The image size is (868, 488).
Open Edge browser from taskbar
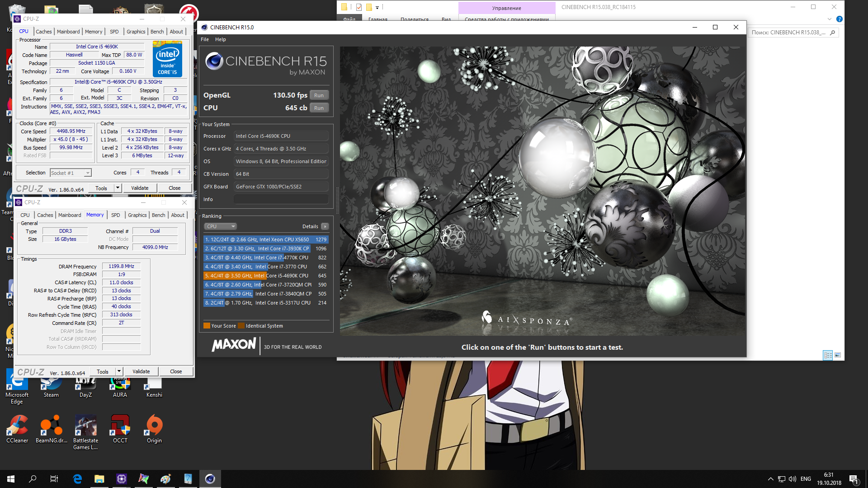[77, 479]
